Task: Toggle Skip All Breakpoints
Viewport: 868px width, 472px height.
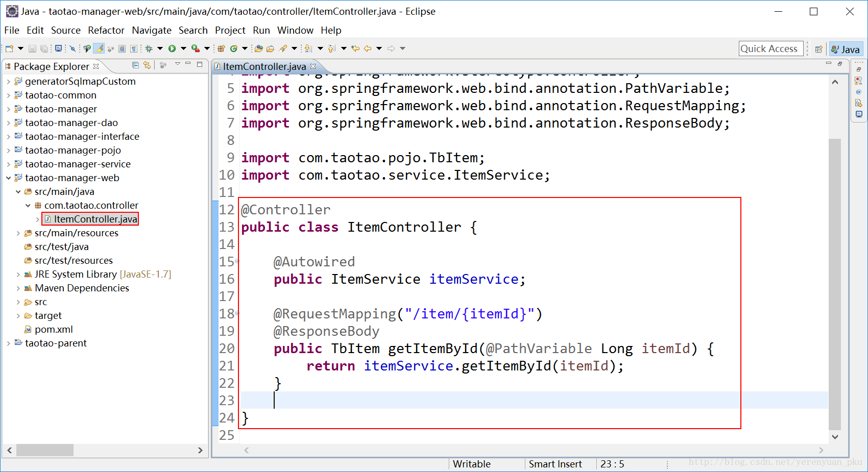Action: (x=73, y=48)
